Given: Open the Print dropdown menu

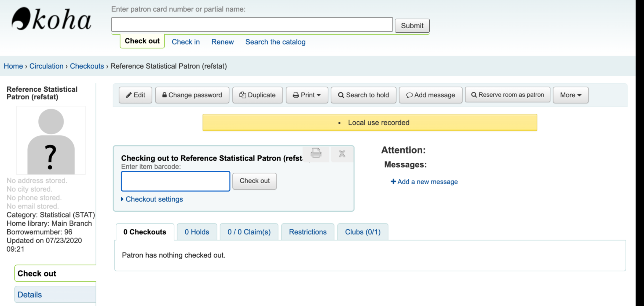Looking at the screenshot, I should click(307, 95).
